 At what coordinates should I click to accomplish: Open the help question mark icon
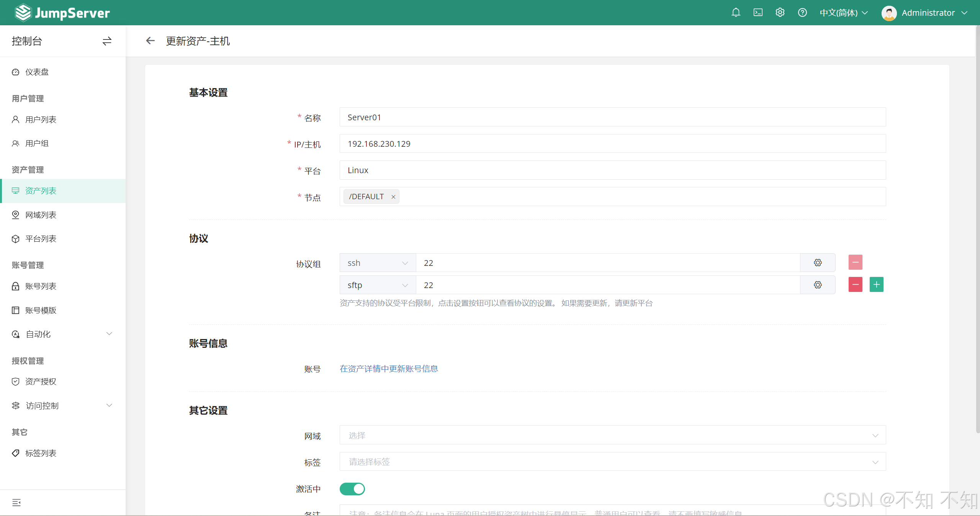click(x=802, y=13)
